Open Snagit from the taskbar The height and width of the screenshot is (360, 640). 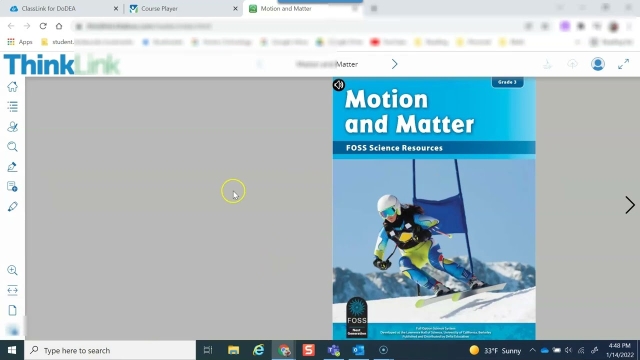309,350
